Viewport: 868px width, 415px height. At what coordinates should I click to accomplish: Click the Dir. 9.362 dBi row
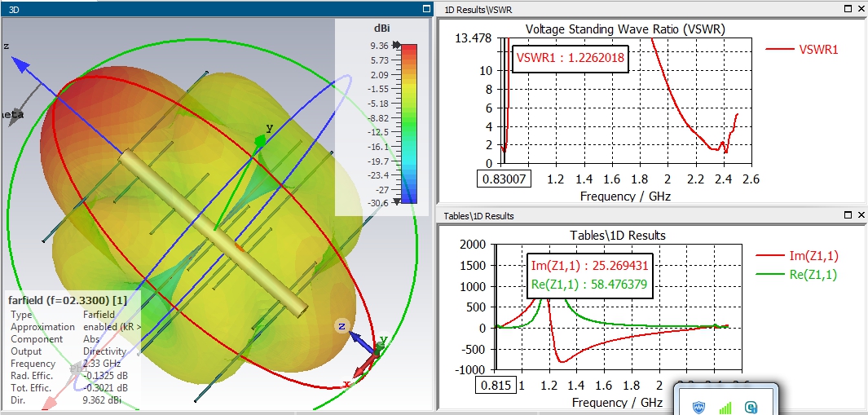[x=65, y=400]
